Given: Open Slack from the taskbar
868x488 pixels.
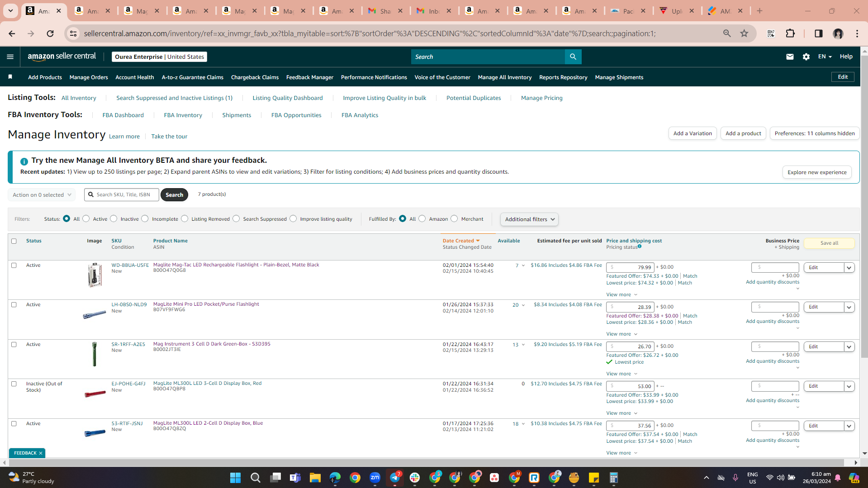Looking at the screenshot, I should (415, 478).
